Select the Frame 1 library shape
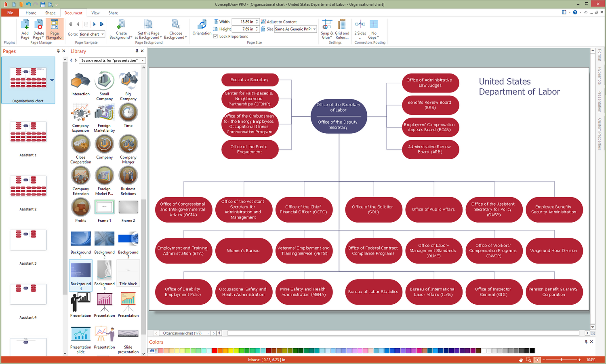 coord(104,211)
